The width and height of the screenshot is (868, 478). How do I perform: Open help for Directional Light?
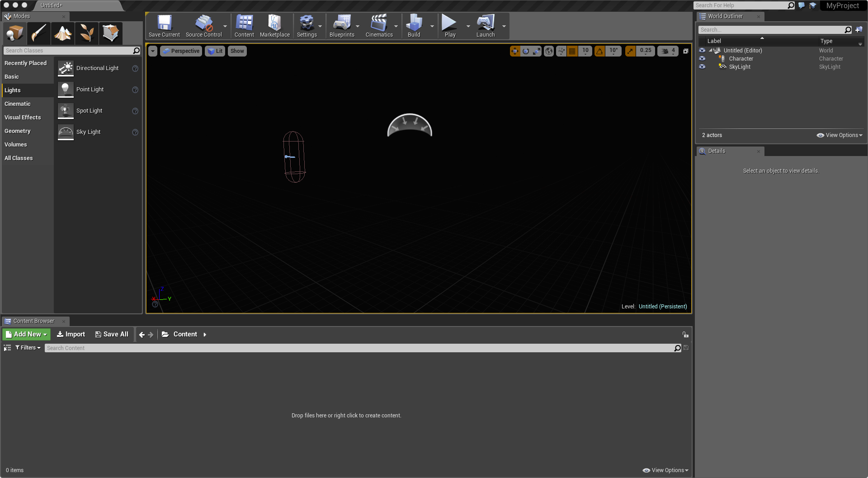pyautogui.click(x=135, y=68)
